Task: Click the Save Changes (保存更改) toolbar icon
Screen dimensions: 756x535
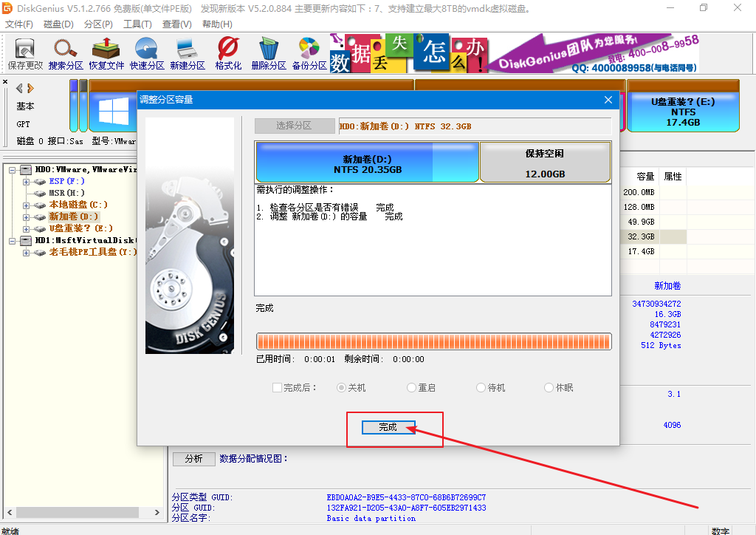Action: [x=25, y=53]
